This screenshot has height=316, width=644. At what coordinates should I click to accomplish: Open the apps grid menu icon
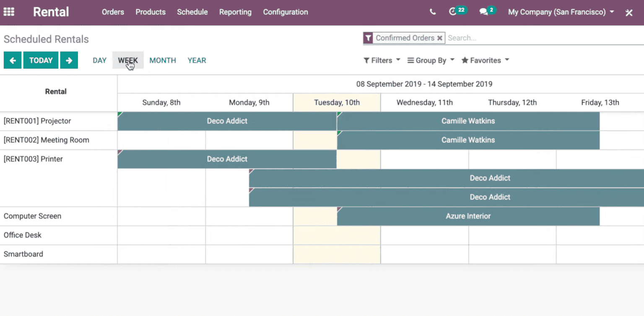(x=9, y=12)
